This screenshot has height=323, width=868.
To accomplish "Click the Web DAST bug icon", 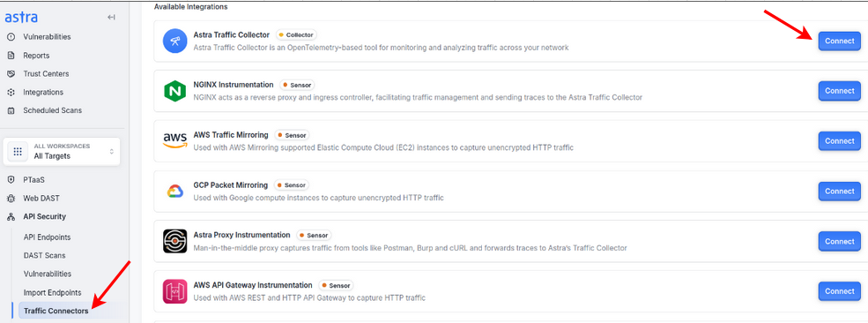I will (11, 199).
